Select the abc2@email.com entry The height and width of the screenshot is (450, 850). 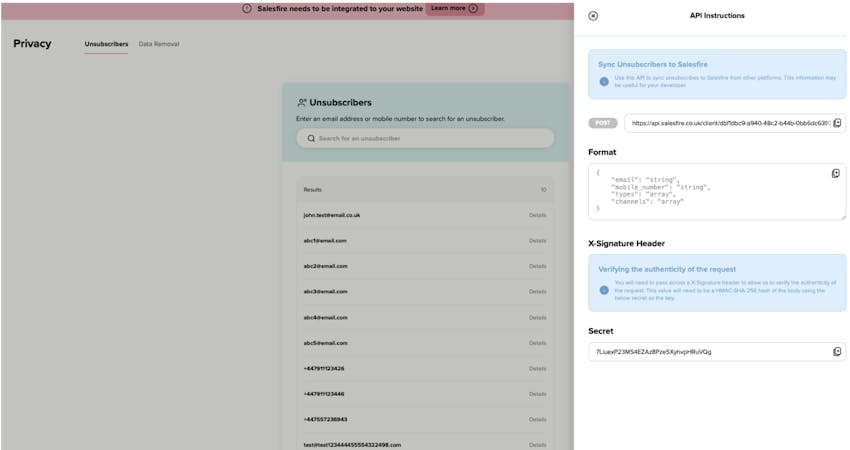tap(325, 266)
